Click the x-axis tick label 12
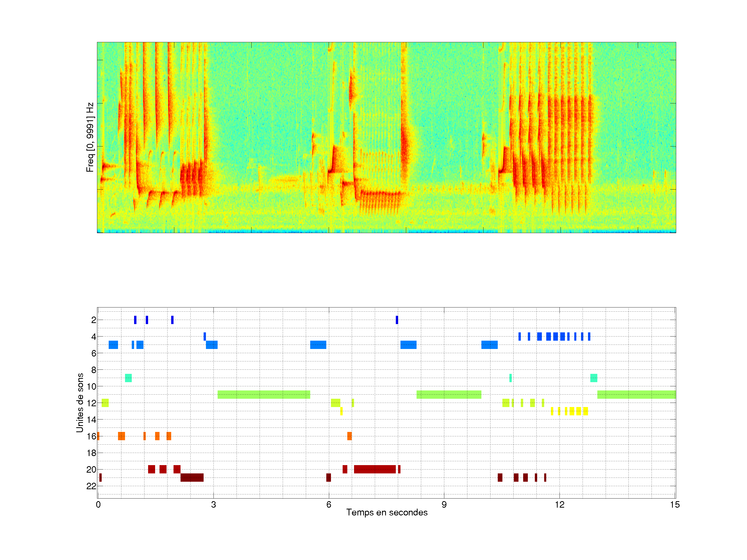 (559, 504)
